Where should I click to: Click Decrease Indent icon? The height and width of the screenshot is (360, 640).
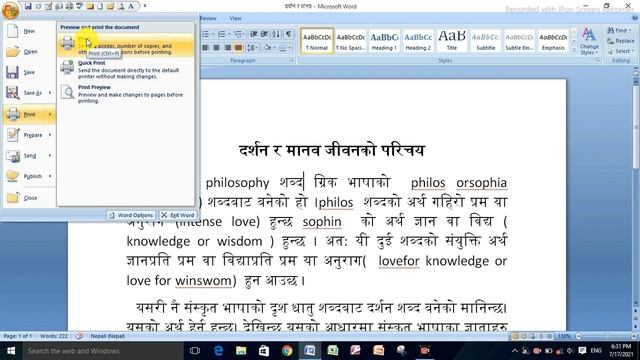(253, 34)
